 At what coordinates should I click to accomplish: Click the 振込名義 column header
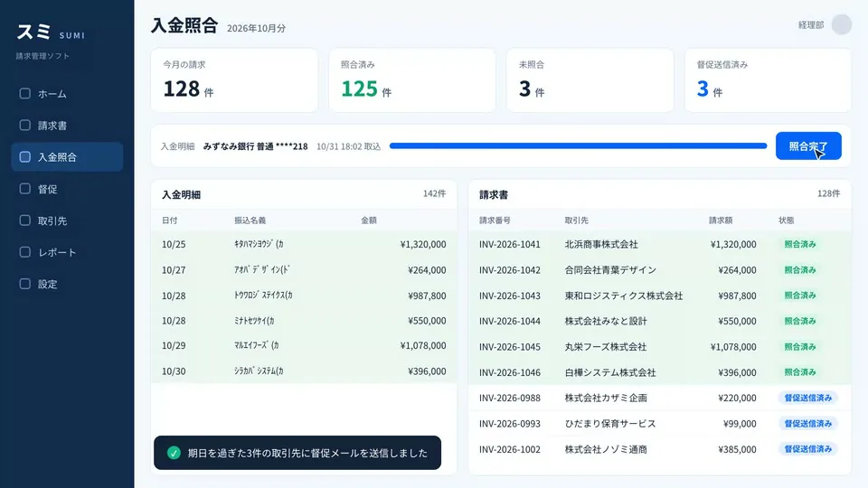coord(250,221)
